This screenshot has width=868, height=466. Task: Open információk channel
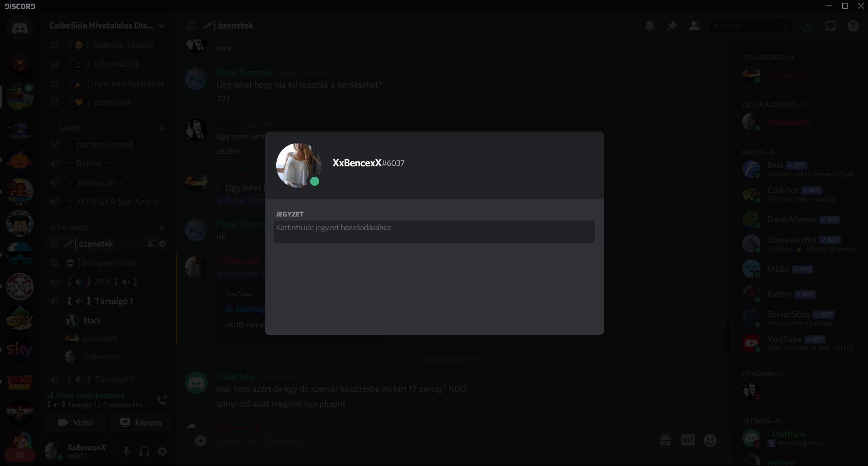tap(108, 64)
